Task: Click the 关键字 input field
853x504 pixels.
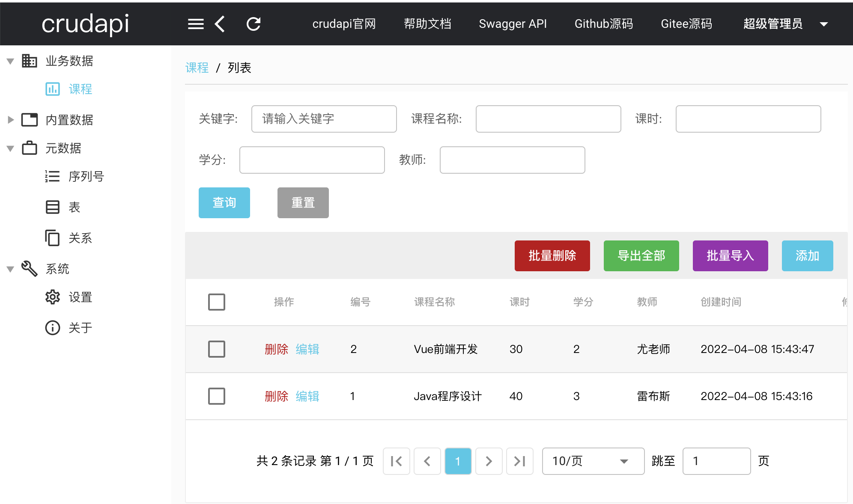Action: point(324,119)
